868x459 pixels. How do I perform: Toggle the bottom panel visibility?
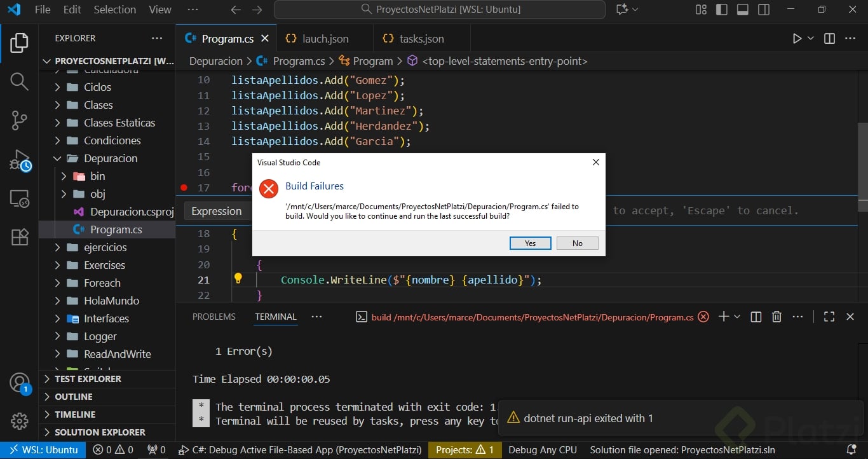coord(743,10)
